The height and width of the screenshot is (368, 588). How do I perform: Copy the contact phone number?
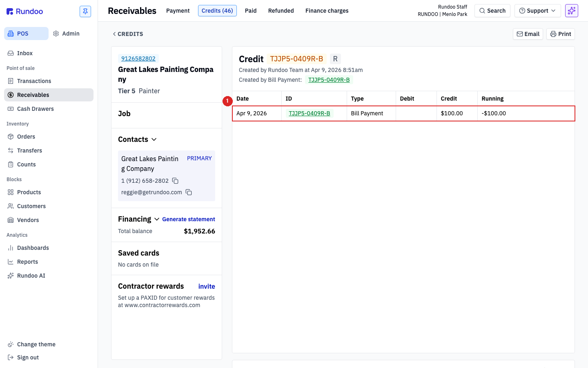coord(175,181)
